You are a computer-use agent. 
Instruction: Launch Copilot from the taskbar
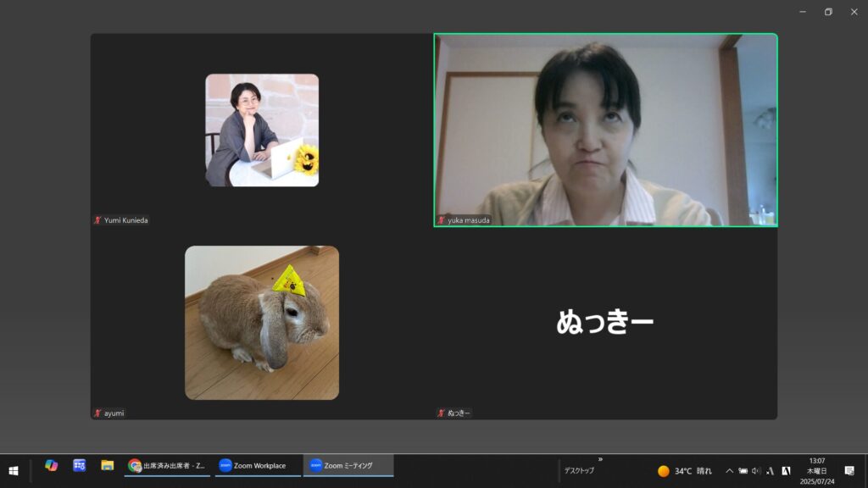[52, 465]
